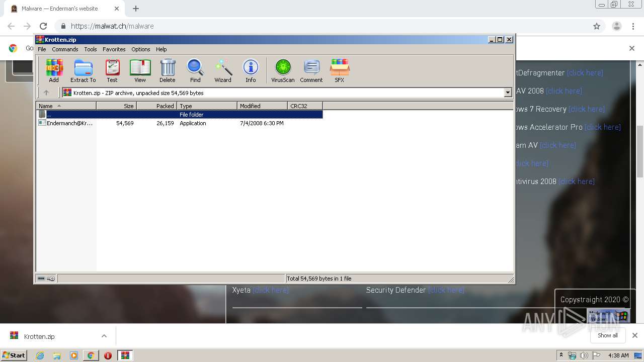Open the WinRAR File menu
This screenshot has height=362, width=644.
(x=42, y=49)
